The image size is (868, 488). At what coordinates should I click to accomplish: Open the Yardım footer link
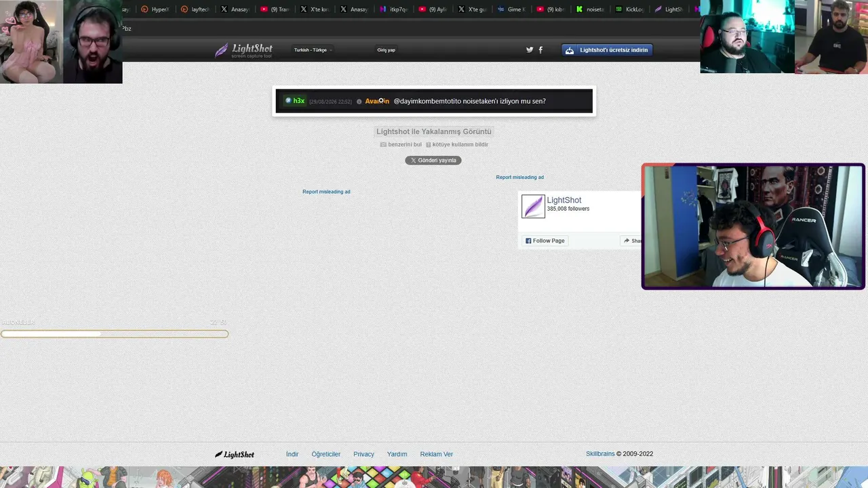tap(397, 454)
